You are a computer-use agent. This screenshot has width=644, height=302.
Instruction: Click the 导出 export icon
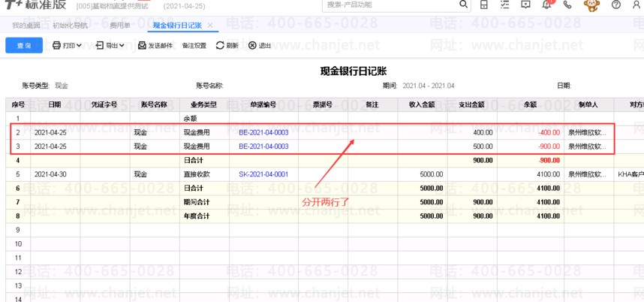[100, 46]
